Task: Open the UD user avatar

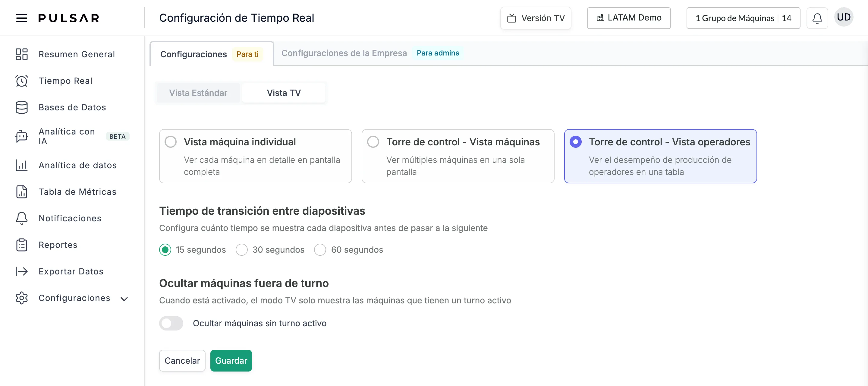Action: click(x=843, y=17)
